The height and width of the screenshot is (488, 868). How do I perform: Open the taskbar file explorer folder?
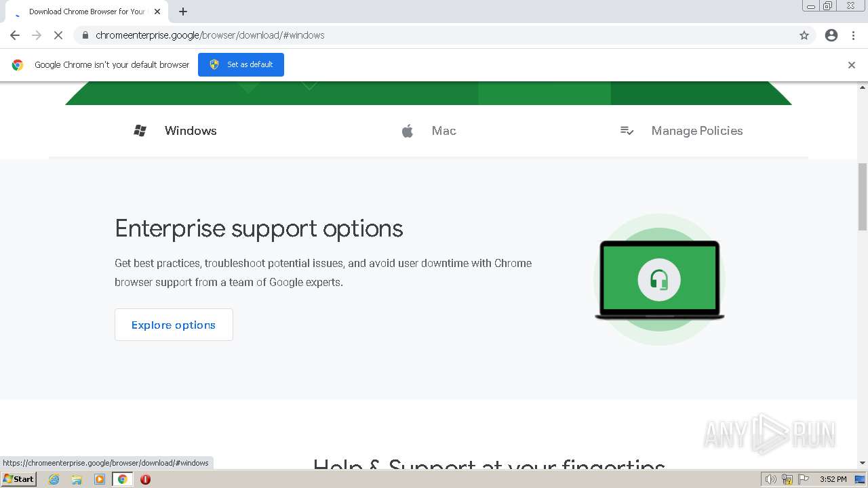pos(77,479)
